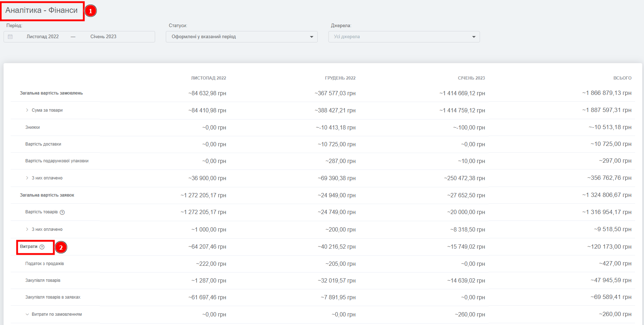Expand З них оплачено under Загальна вартість заявок
The height and width of the screenshot is (325, 644).
[x=27, y=229]
